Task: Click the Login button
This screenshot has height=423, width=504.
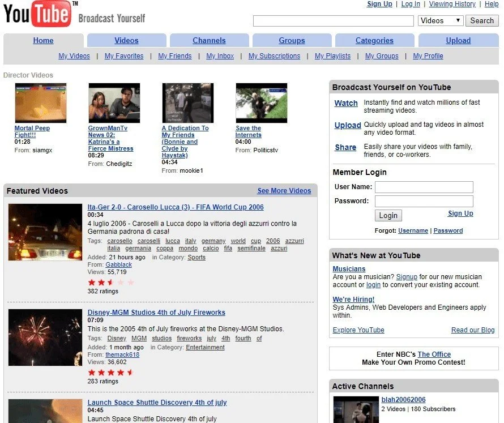Action: (388, 215)
